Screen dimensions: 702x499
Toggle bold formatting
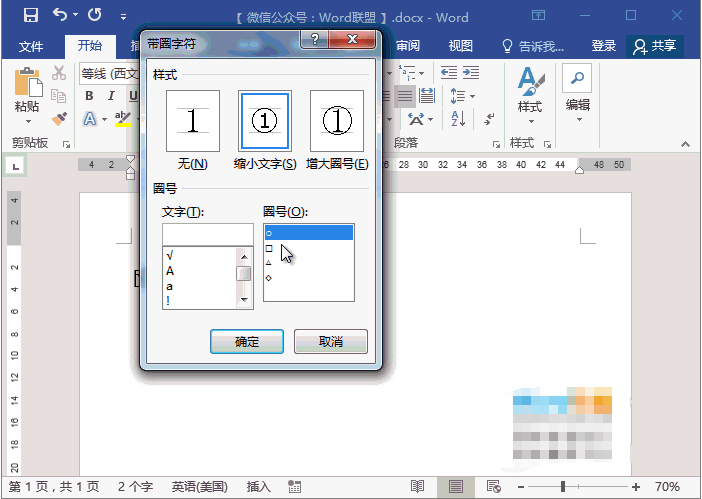coord(89,95)
